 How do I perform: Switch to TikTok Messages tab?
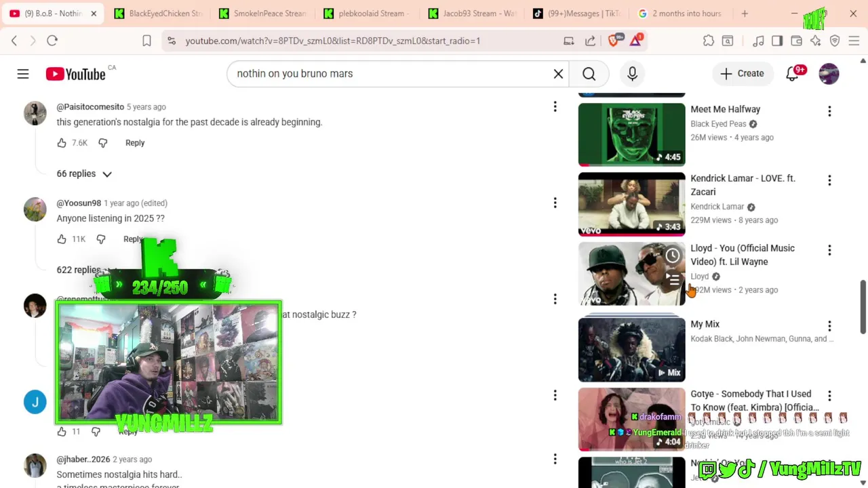pyautogui.click(x=576, y=14)
